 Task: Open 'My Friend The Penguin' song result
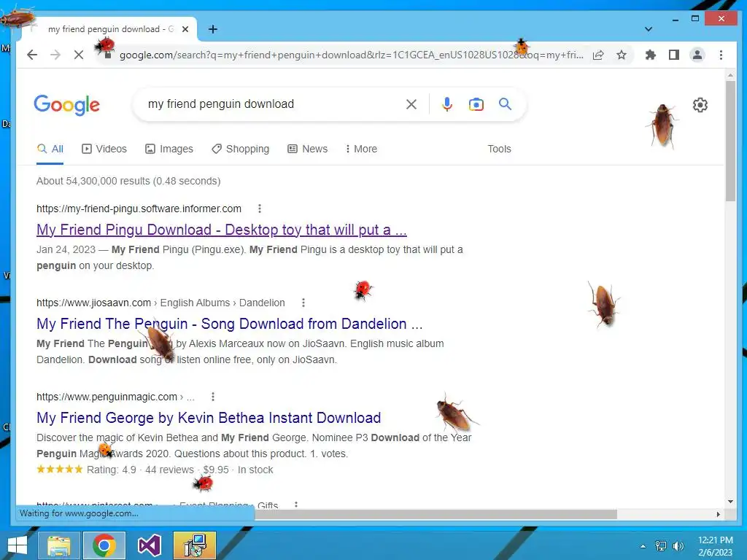pyautogui.click(x=229, y=324)
